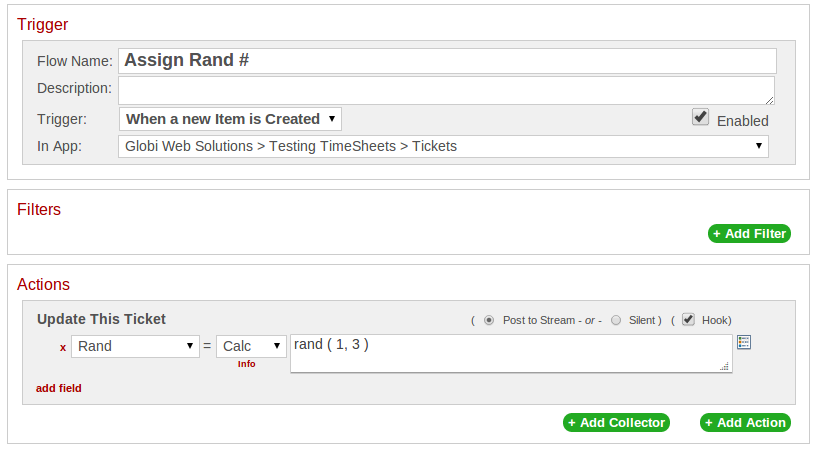Image resolution: width=820 pixels, height=450 pixels.
Task: Expand the In App selection dropdown
Action: point(443,147)
